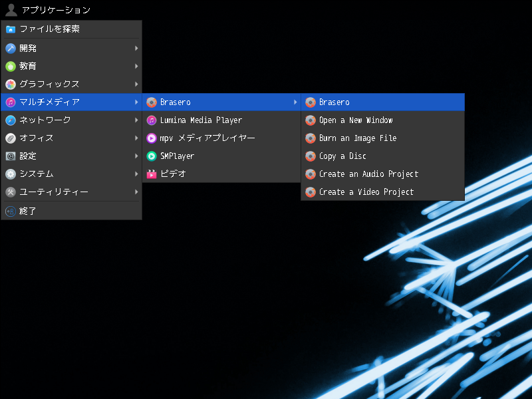Image resolution: width=532 pixels, height=399 pixels.
Task: Open the アプリケーション menu label
Action: (56, 10)
